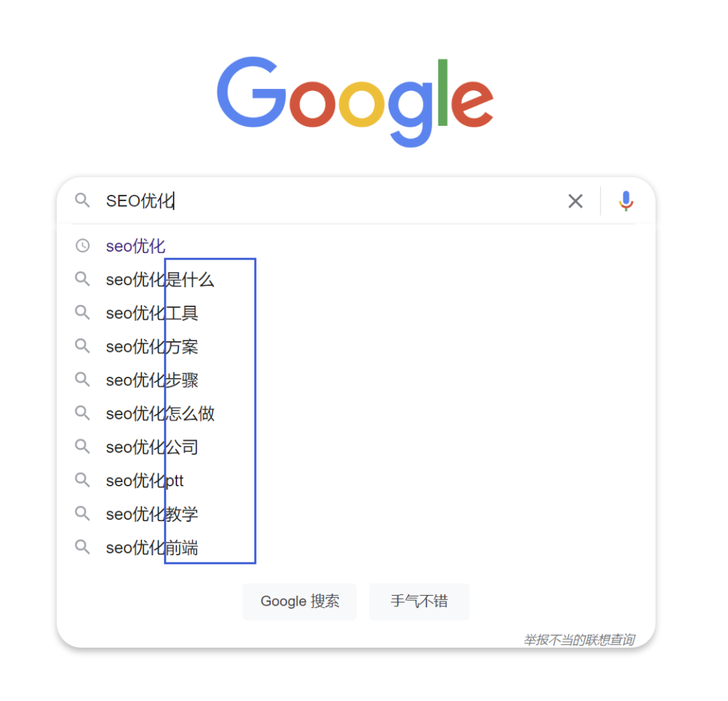Click the clear search X icon
The height and width of the screenshot is (701, 728).
pos(575,201)
